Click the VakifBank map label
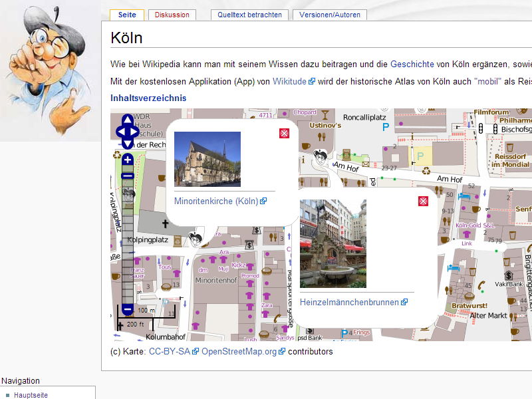532x399 pixels. 509,285
